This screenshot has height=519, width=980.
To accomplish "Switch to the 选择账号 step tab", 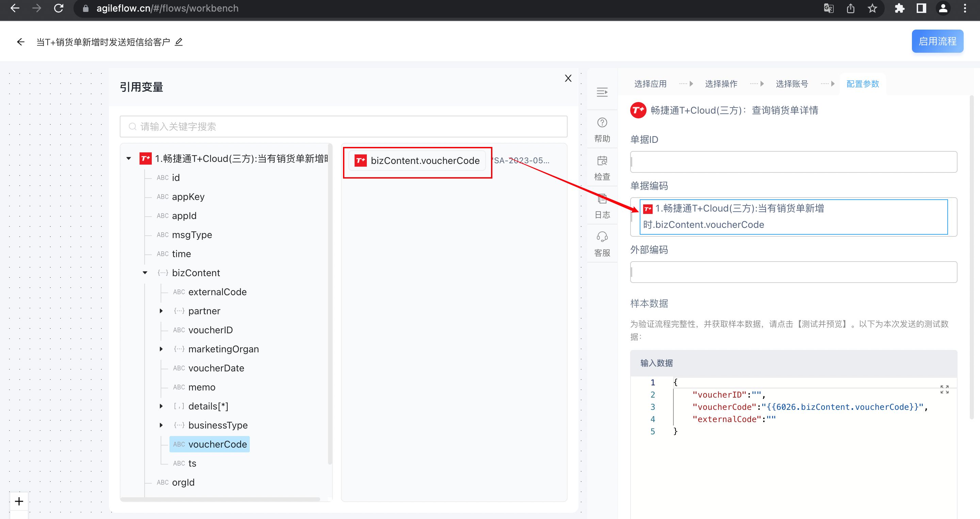I will [x=792, y=84].
